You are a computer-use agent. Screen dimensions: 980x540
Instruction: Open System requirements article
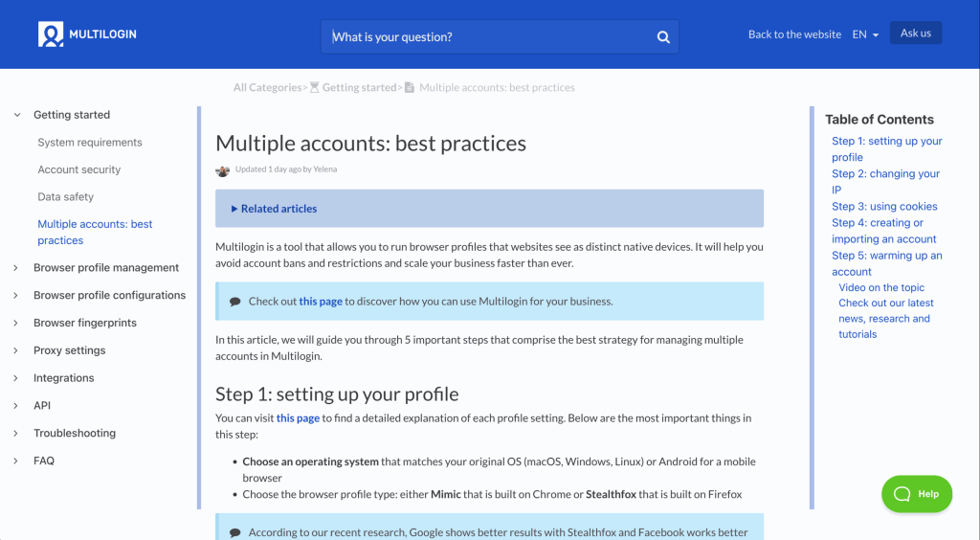tap(90, 143)
